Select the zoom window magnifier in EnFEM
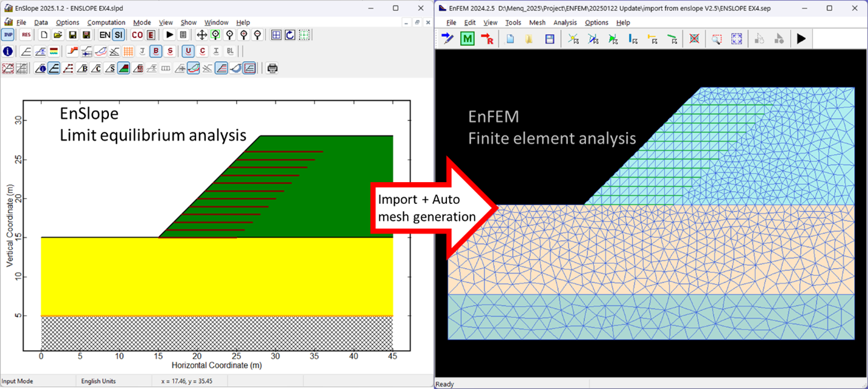868x389 pixels. click(x=717, y=39)
